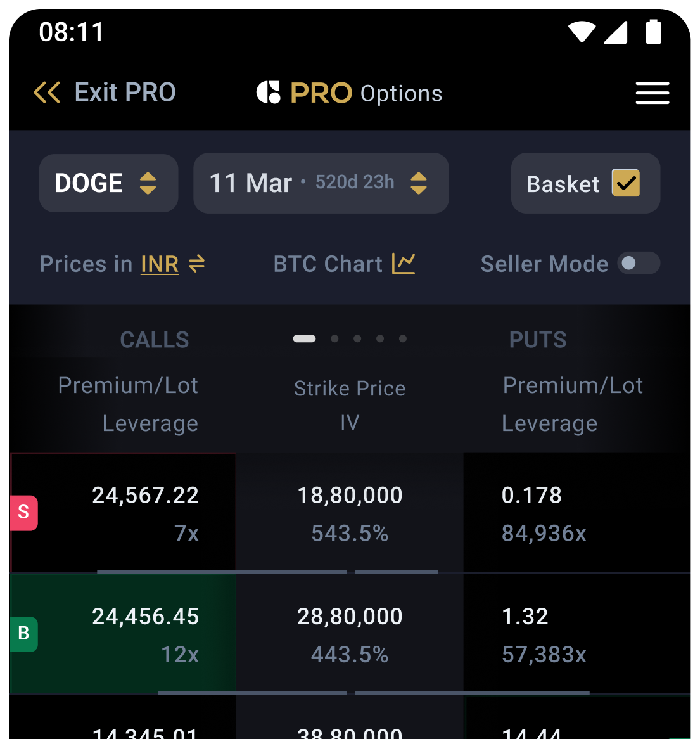Tap the red S sell badge

[x=23, y=512]
